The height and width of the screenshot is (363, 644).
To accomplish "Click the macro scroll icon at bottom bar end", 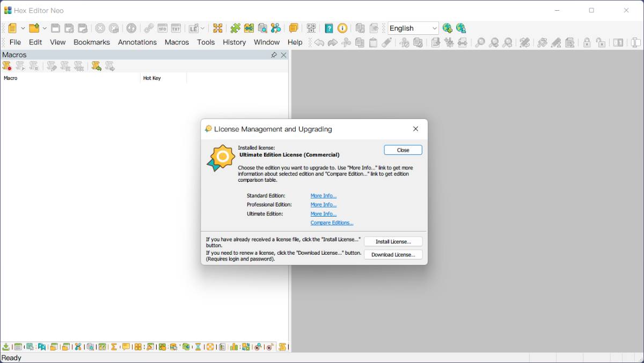I will [x=283, y=347].
